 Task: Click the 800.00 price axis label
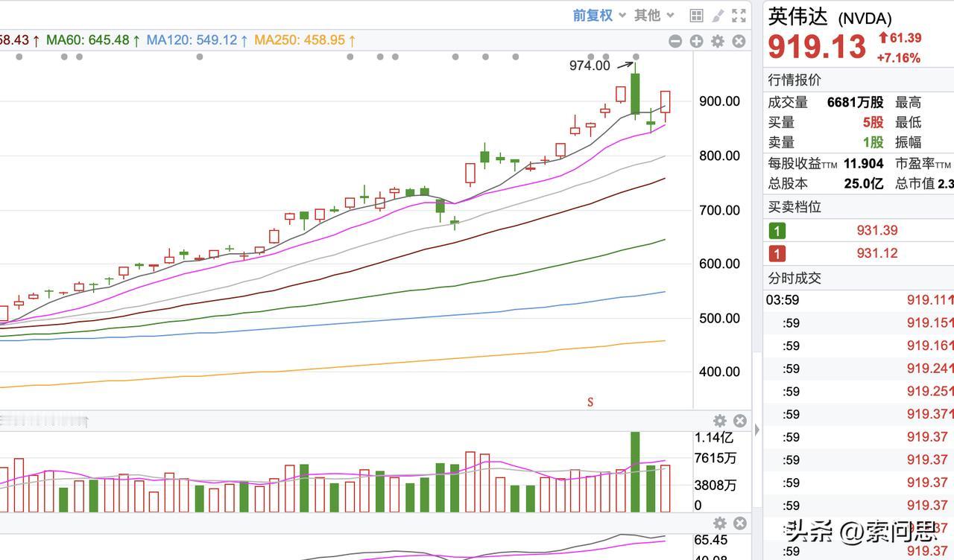(x=719, y=156)
